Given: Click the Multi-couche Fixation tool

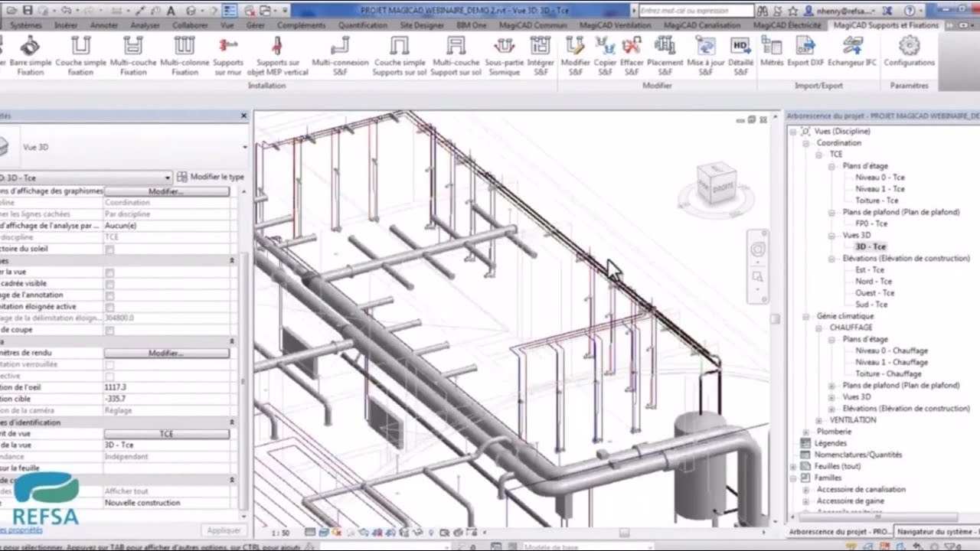Looking at the screenshot, I should pyautogui.click(x=133, y=55).
